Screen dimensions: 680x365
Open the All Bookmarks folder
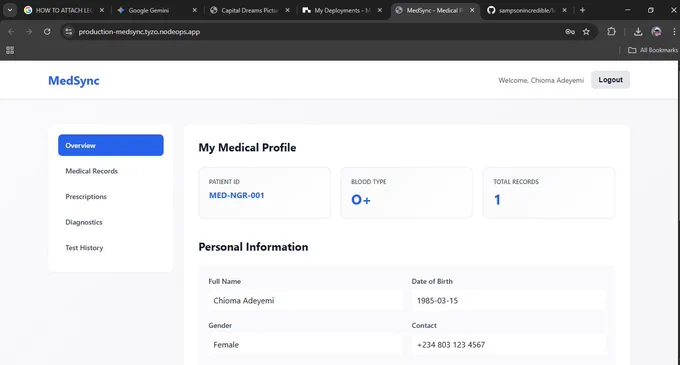click(653, 50)
